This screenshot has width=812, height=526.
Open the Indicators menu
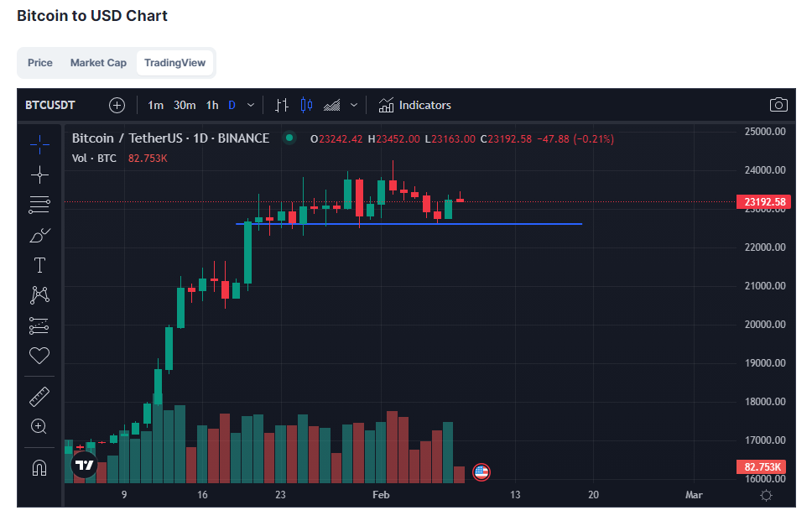pos(415,105)
